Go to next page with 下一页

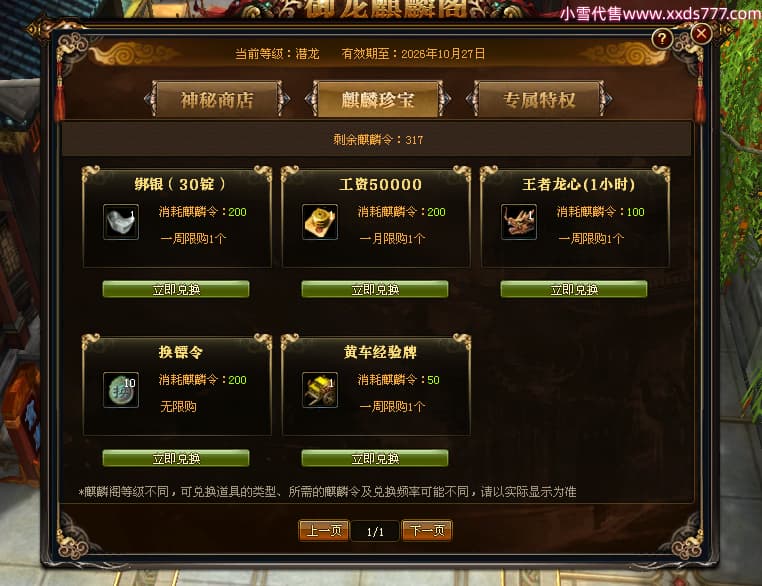click(x=427, y=530)
